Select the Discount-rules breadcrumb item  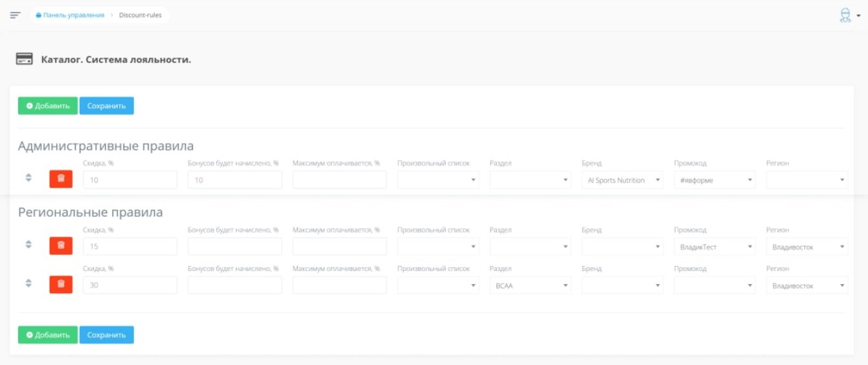(x=140, y=15)
